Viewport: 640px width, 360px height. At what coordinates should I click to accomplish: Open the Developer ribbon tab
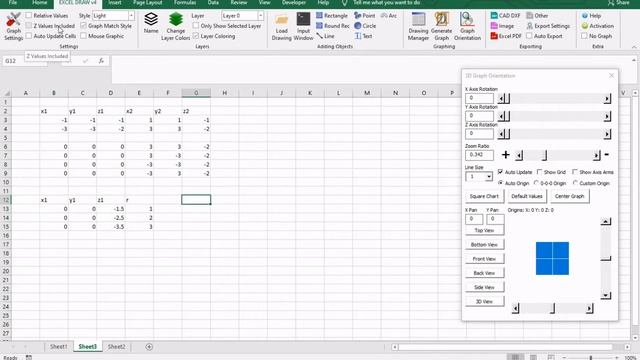pyautogui.click(x=293, y=3)
